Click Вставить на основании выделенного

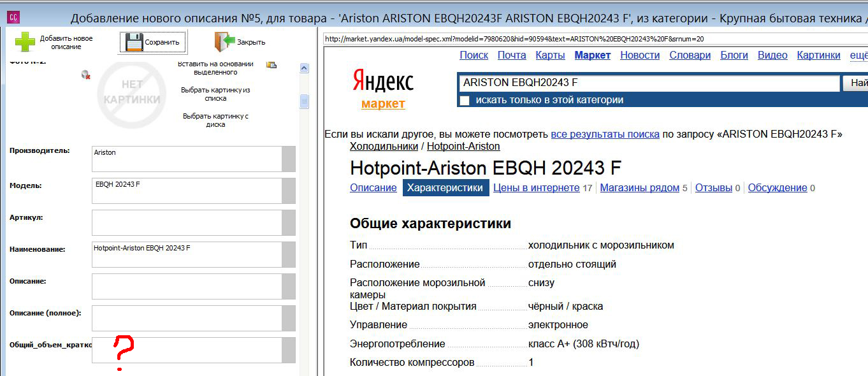click(x=215, y=68)
